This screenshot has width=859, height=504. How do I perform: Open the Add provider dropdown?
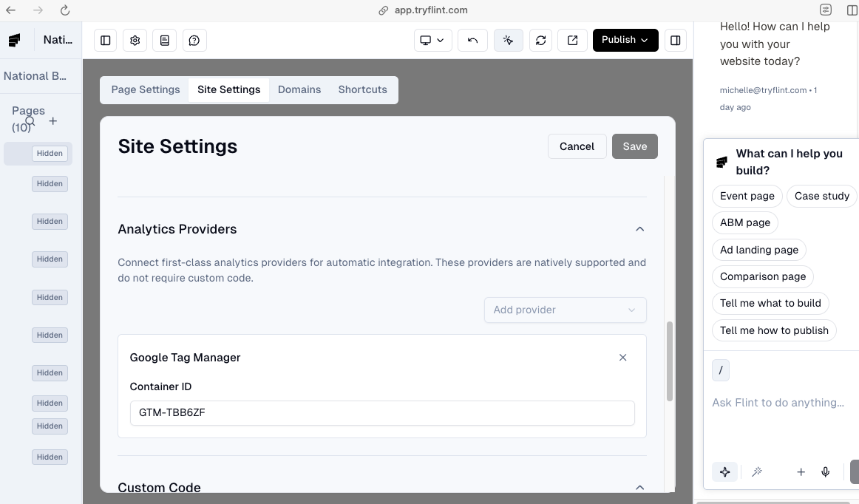coord(565,310)
